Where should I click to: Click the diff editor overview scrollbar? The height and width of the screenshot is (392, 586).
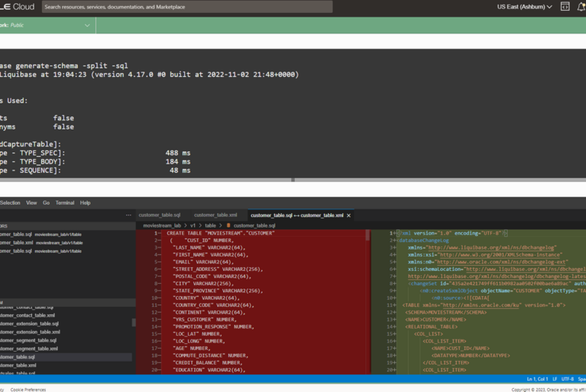click(368, 235)
